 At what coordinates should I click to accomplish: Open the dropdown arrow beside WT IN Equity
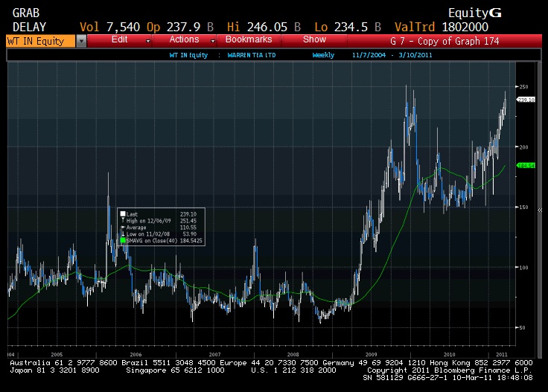tap(81, 41)
